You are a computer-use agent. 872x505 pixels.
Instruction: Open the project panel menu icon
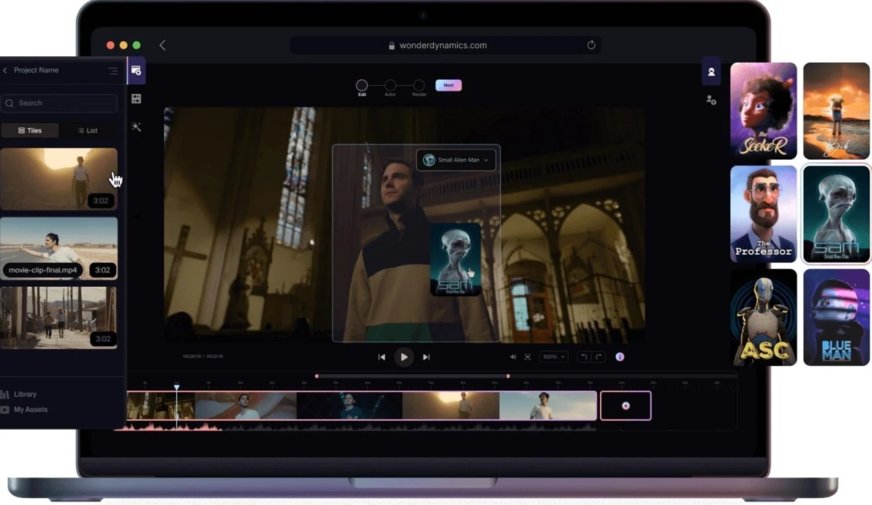pyautogui.click(x=112, y=71)
